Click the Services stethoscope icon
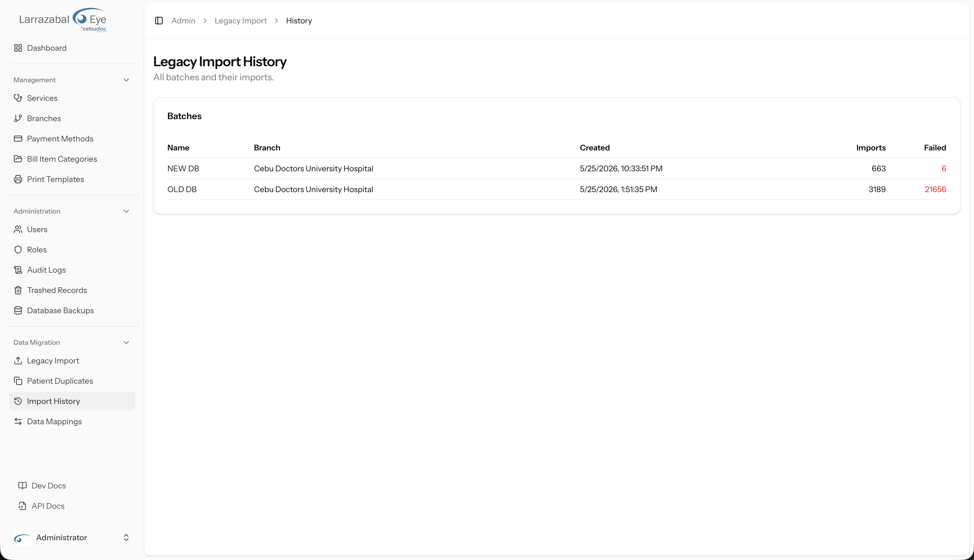Image resolution: width=974 pixels, height=560 pixels. click(x=18, y=98)
